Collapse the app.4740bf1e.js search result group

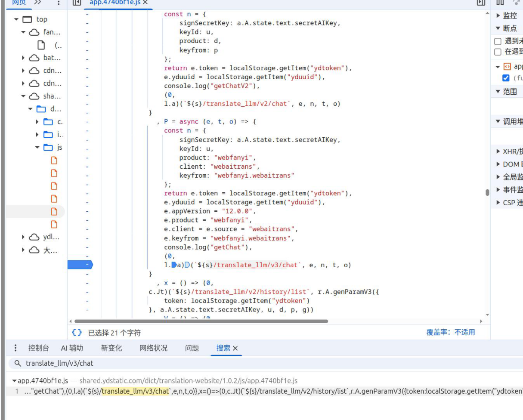[x=14, y=381]
